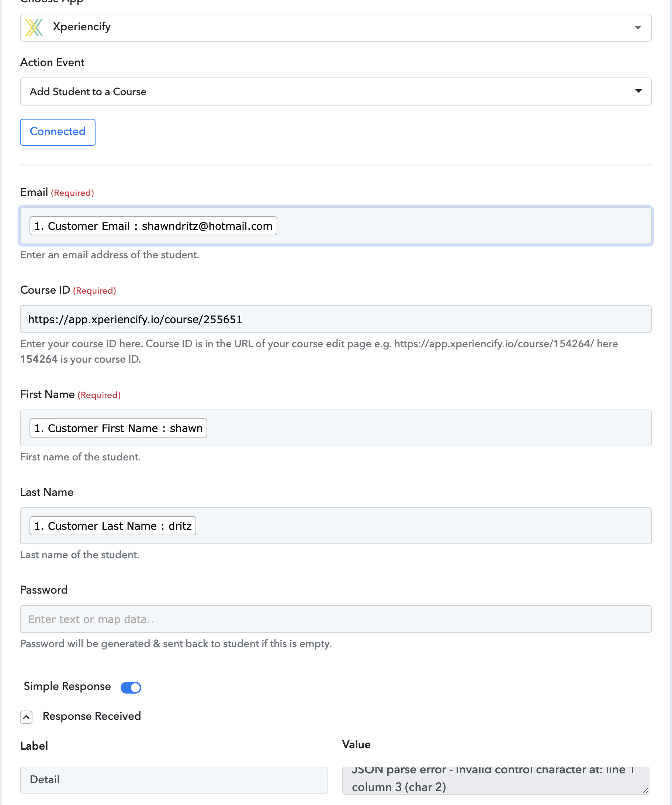Click the resize handle of the Value textarea
This screenshot has height=805, width=672.
click(645, 791)
